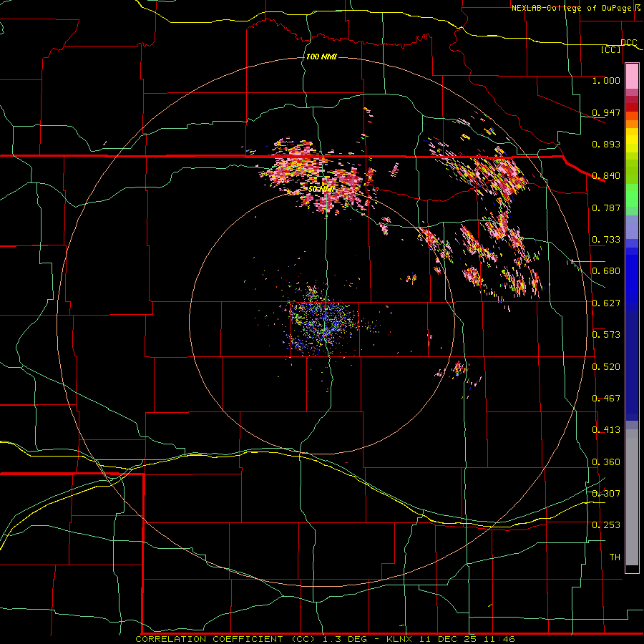Select the 0.680 legend value
Viewport: 644px width, 644px height.
click(x=606, y=271)
